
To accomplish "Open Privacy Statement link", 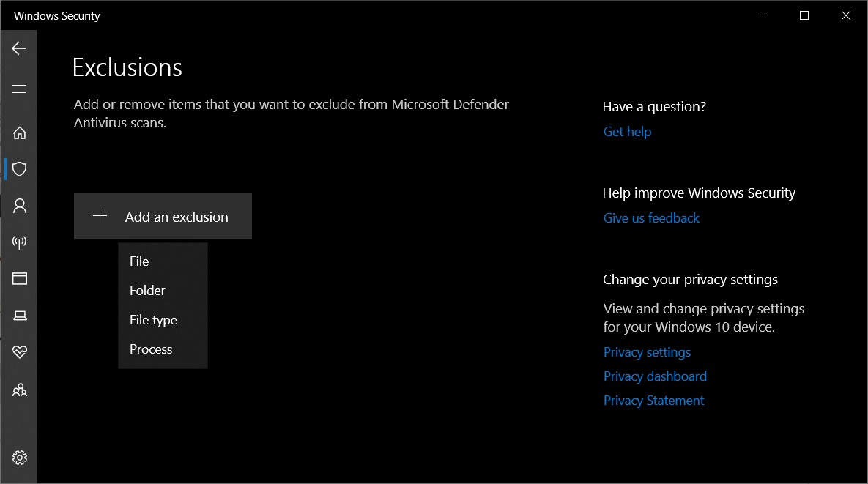I will (x=654, y=401).
